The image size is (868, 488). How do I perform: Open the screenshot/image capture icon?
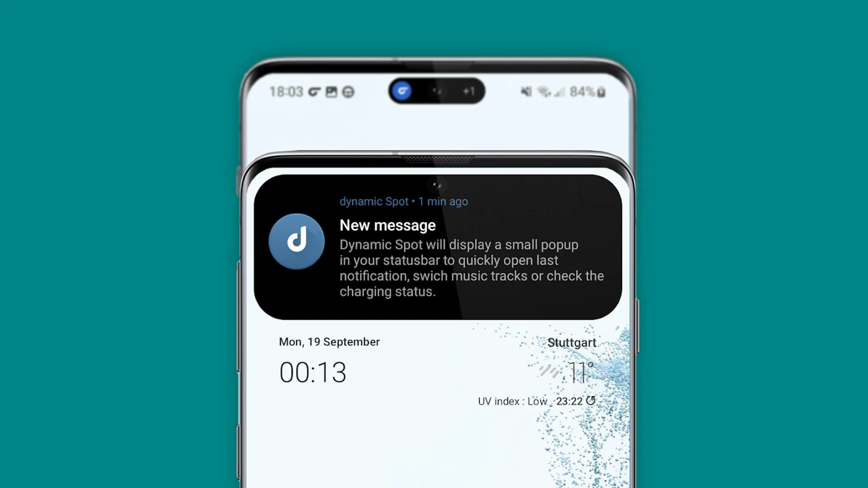(x=333, y=91)
